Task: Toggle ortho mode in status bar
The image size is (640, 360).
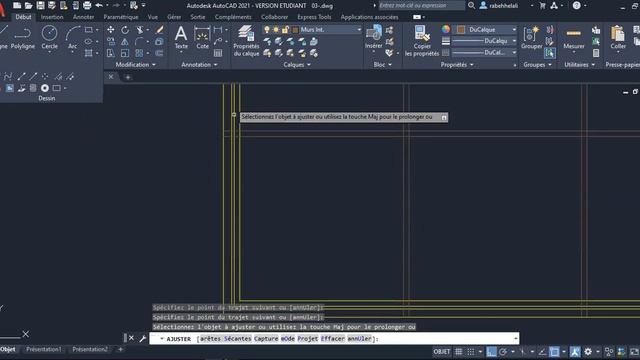Action: (491, 351)
